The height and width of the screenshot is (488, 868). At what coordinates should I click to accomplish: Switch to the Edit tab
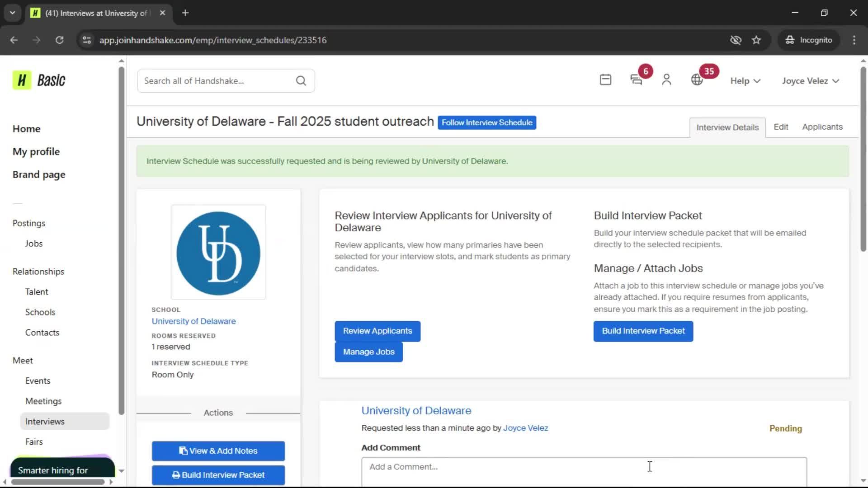[x=781, y=127]
